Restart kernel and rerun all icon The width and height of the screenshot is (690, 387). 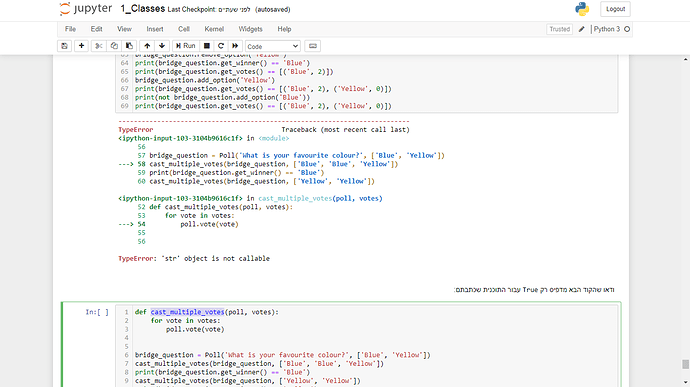pyautogui.click(x=235, y=46)
